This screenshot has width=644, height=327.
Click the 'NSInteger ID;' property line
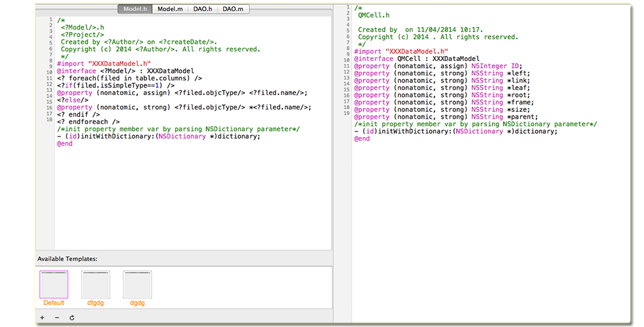(438, 66)
